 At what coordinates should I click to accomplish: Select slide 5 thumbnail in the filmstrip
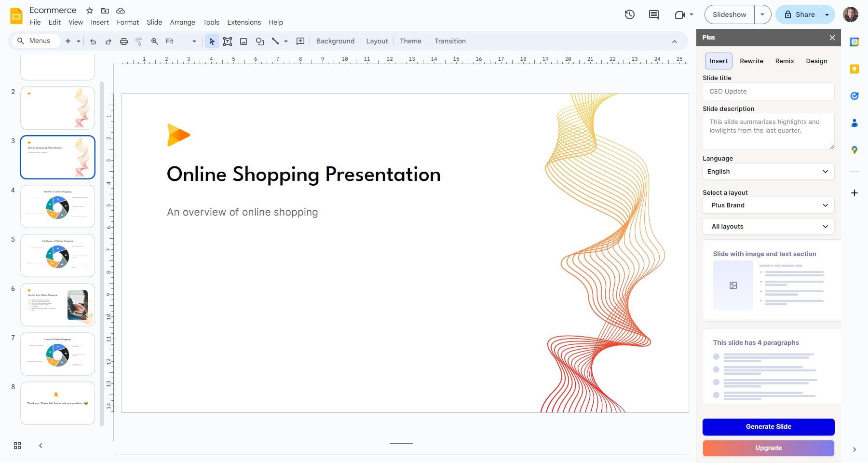(x=57, y=256)
